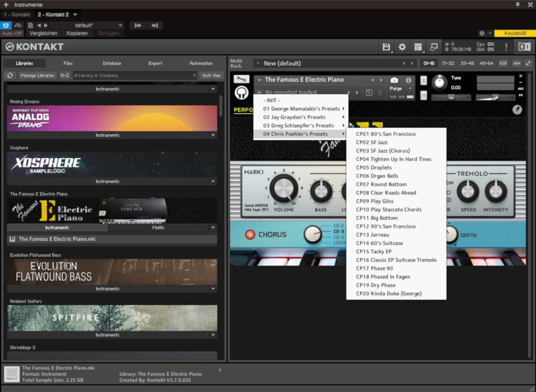The image size is (536, 392).
Task: Switch to the Database tab
Action: (x=112, y=63)
